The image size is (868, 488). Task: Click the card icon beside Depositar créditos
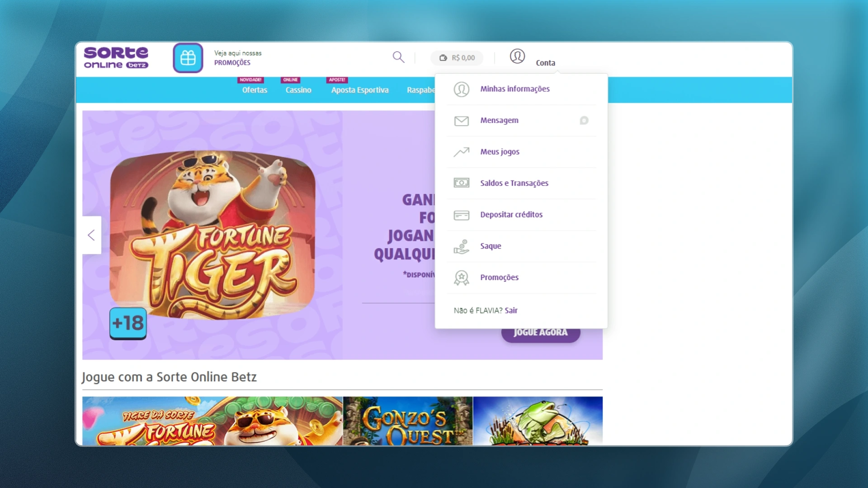pyautogui.click(x=461, y=215)
